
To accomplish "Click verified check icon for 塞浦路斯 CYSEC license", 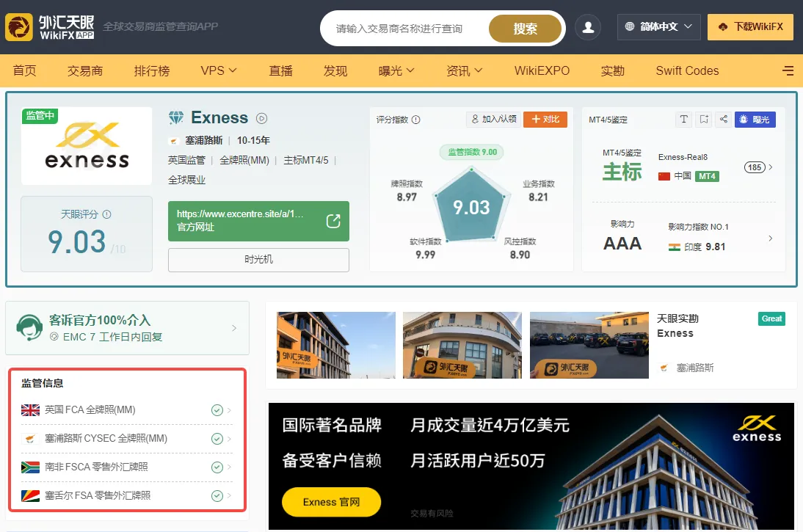I will click(217, 439).
